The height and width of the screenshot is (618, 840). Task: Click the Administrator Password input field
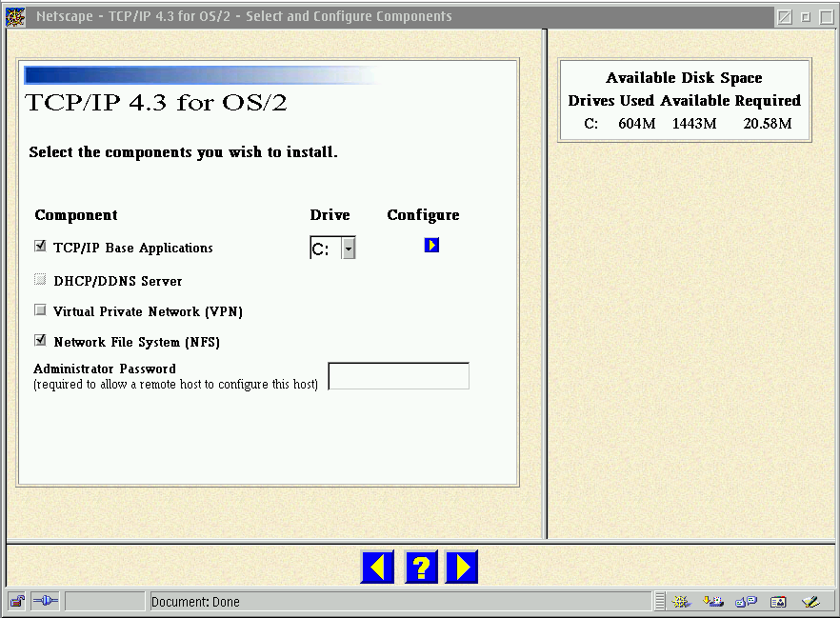click(398, 376)
